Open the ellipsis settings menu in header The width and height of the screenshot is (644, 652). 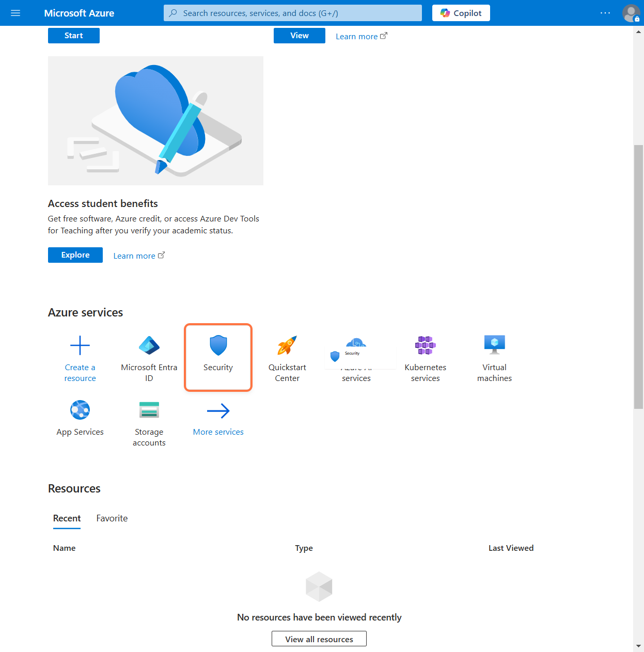point(605,13)
